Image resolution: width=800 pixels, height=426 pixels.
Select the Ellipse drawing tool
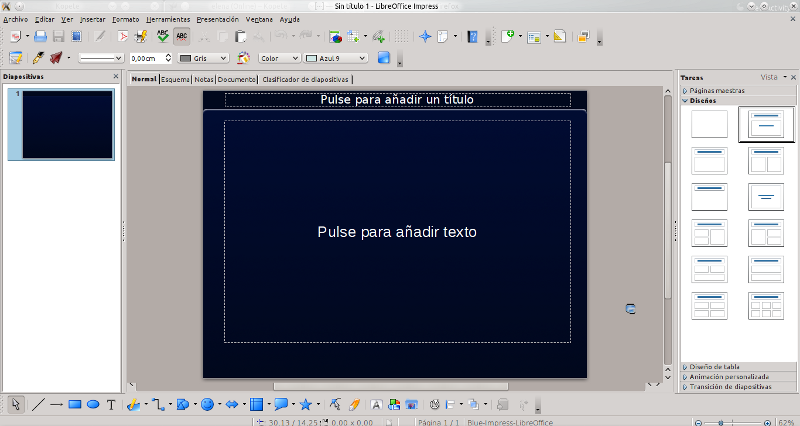click(x=92, y=405)
